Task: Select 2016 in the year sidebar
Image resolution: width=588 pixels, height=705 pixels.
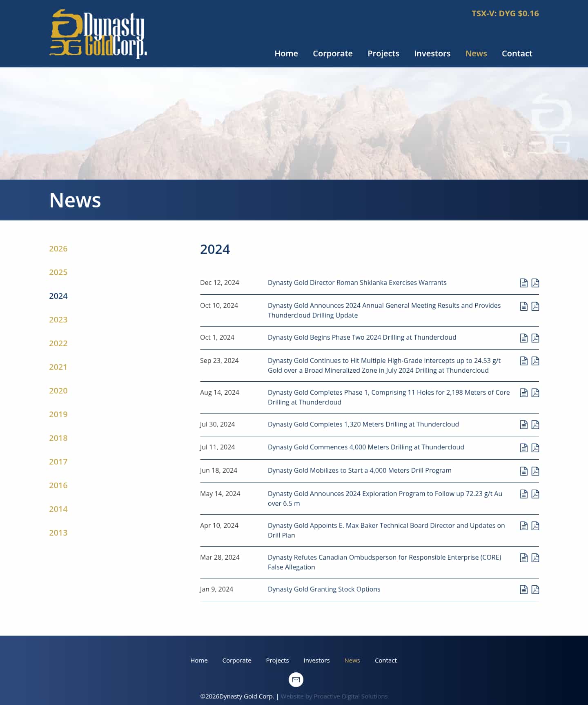Action: [58, 485]
